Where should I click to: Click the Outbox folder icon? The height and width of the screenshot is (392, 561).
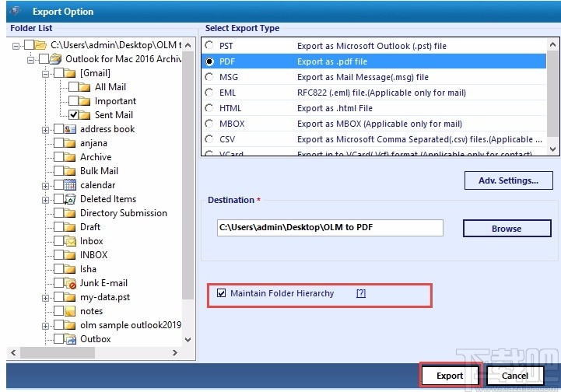(x=70, y=339)
